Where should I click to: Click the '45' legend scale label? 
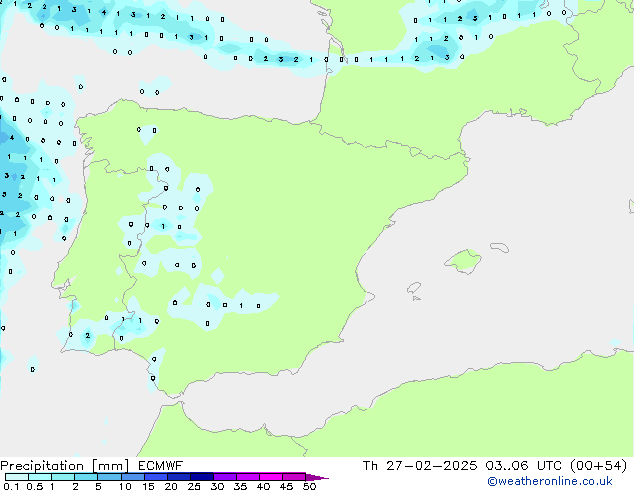pos(286,486)
